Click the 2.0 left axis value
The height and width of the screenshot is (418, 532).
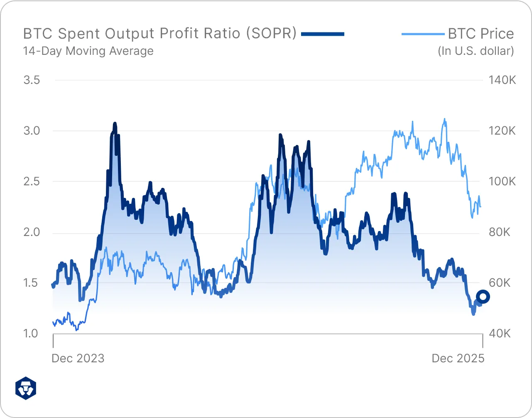click(32, 232)
